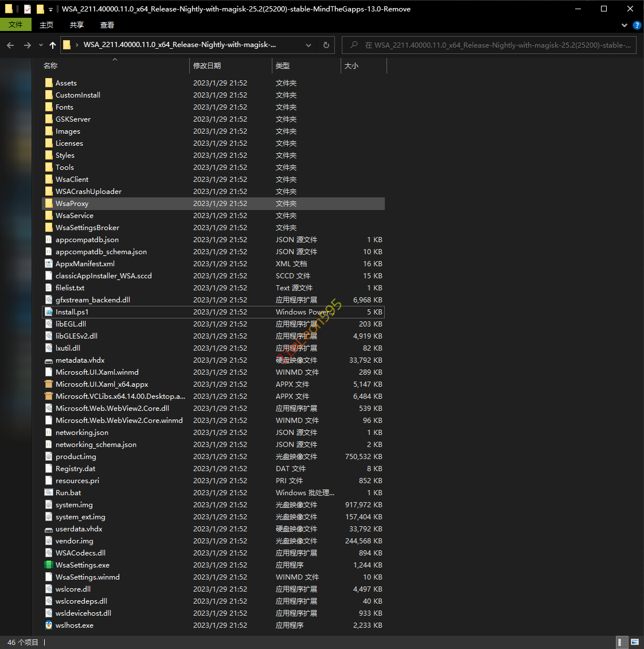This screenshot has width=644, height=649.
Task: Select the Microsoft.UI.Xaml_x64.appx package icon
Action: pos(49,384)
